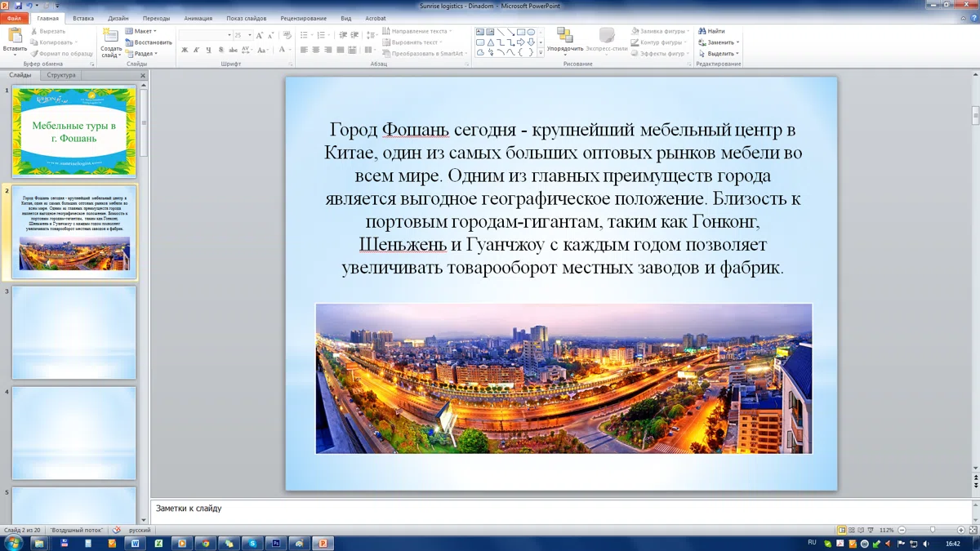Screen dimensions: 980x551
Task: Open PowerPoint Help question mark icon
Action: 972,18
